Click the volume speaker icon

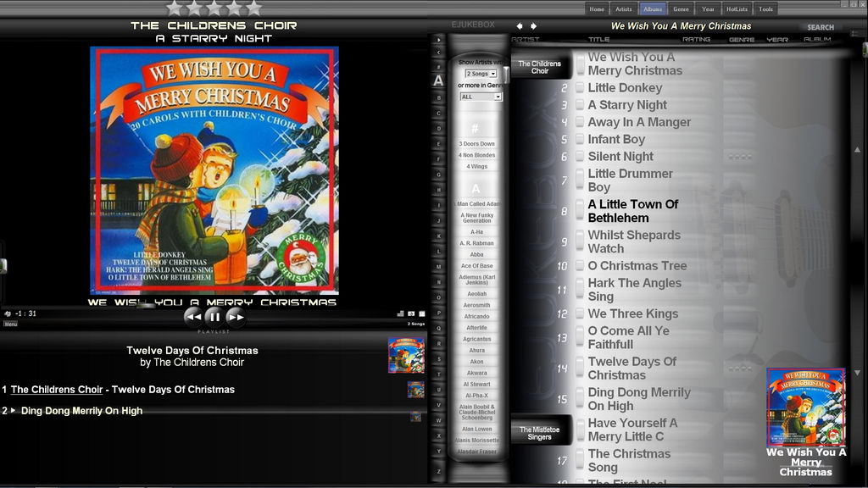point(7,313)
